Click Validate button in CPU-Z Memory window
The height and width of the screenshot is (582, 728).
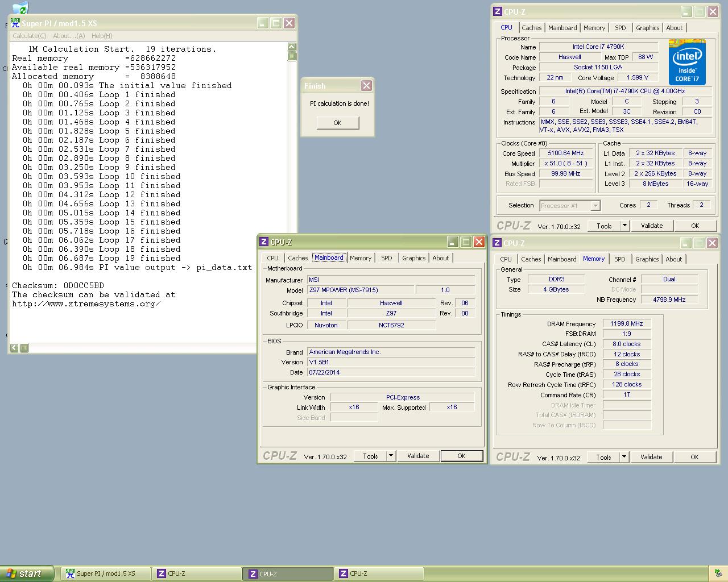pos(651,457)
